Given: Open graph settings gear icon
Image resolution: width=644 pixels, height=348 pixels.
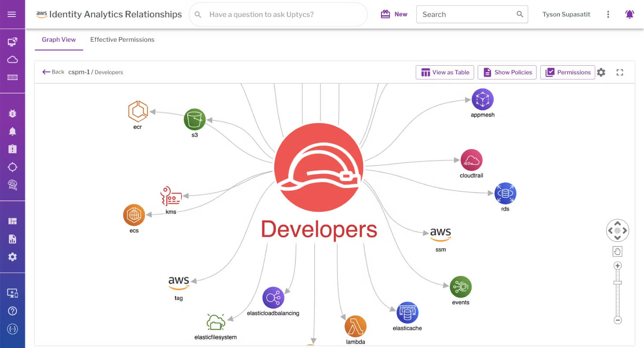Looking at the screenshot, I should 601,72.
